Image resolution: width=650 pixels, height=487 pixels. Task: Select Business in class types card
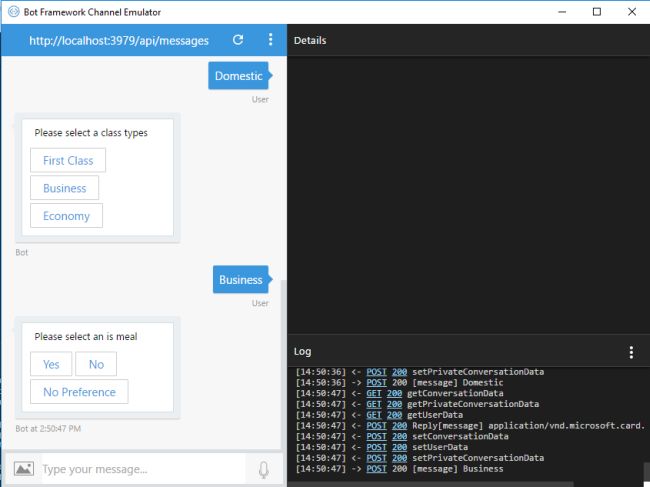(65, 188)
